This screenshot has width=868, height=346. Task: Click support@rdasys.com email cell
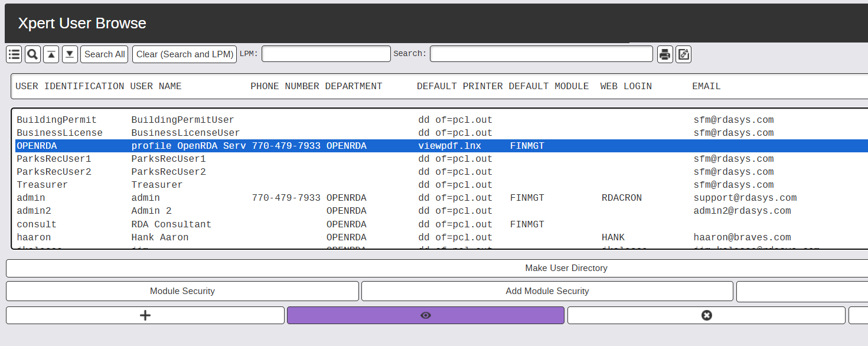click(745, 198)
